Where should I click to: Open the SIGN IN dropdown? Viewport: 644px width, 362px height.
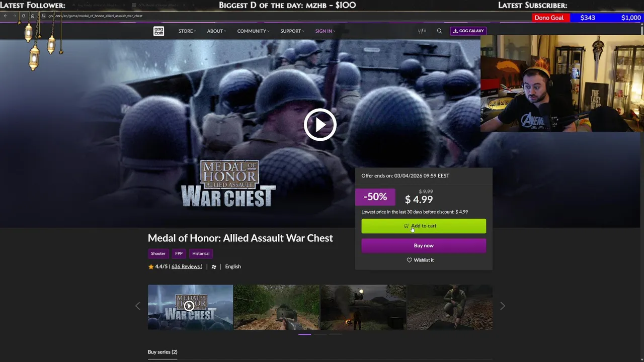tap(325, 31)
